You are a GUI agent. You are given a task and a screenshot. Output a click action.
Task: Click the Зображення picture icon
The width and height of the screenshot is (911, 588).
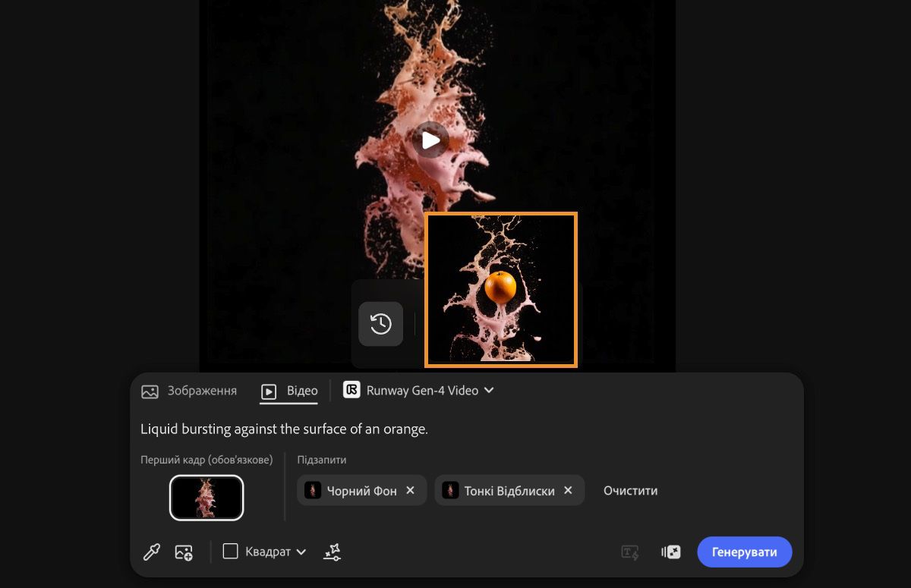pos(150,391)
